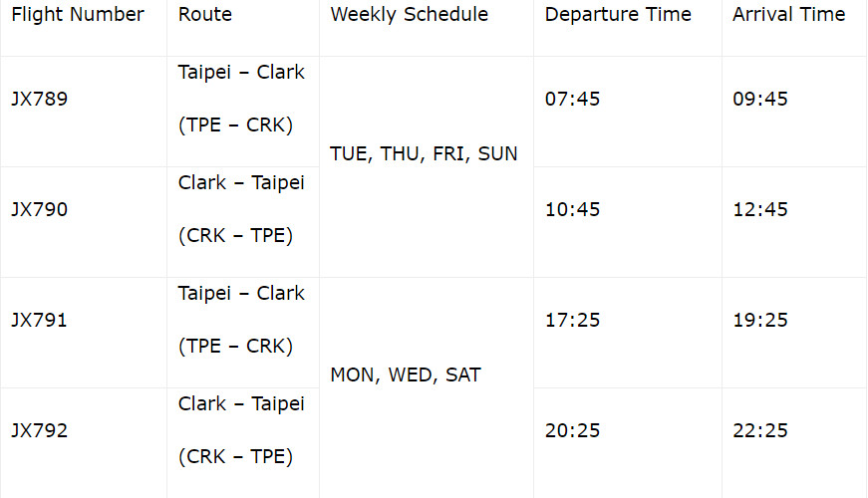This screenshot has width=868, height=498.
Task: Select the 19:25 arrival time
Action: pyautogui.click(x=760, y=321)
